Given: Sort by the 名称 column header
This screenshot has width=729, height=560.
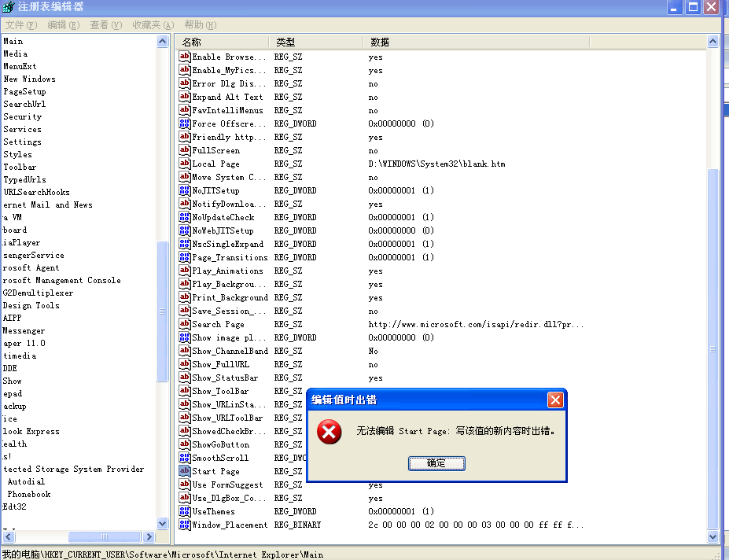Looking at the screenshot, I should [x=223, y=42].
